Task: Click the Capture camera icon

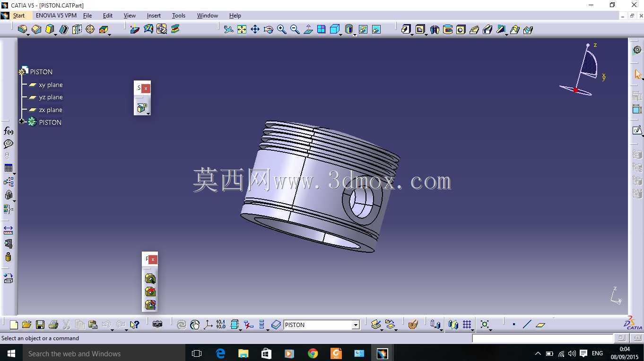Action: pyautogui.click(x=157, y=325)
